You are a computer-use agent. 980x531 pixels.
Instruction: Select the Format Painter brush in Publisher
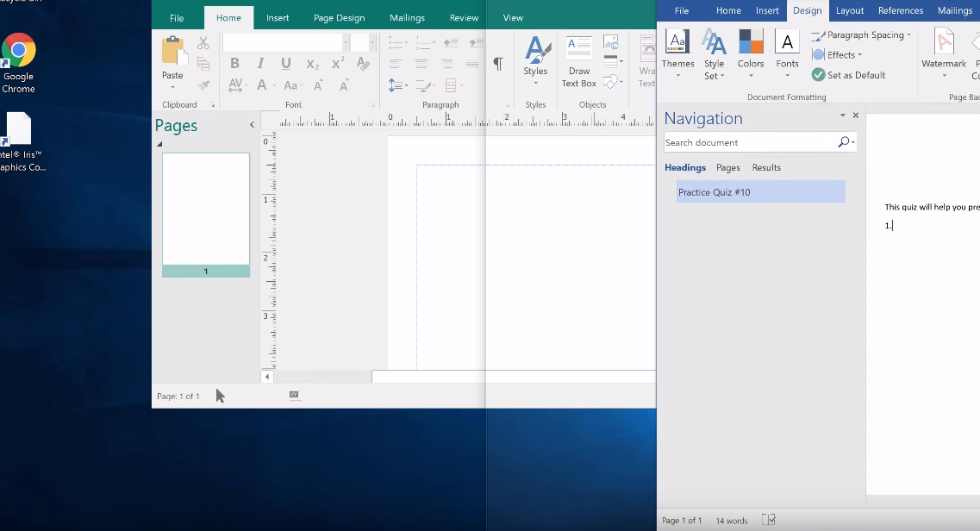pos(203,85)
